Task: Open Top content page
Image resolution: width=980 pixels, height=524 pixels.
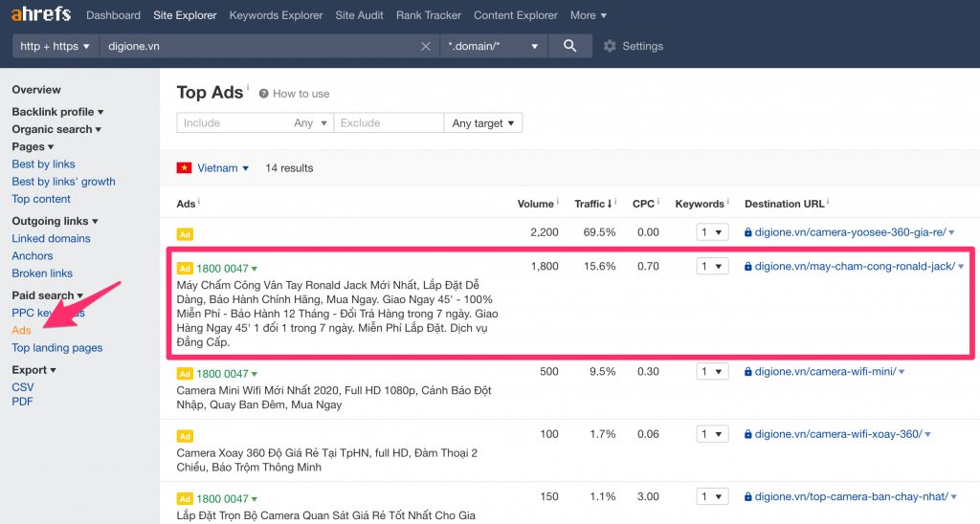Action: click(x=41, y=199)
